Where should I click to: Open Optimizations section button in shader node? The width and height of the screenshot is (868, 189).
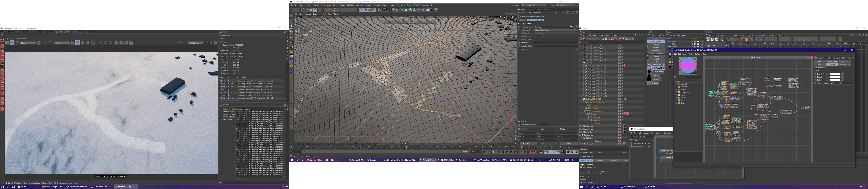pyautogui.click(x=845, y=64)
